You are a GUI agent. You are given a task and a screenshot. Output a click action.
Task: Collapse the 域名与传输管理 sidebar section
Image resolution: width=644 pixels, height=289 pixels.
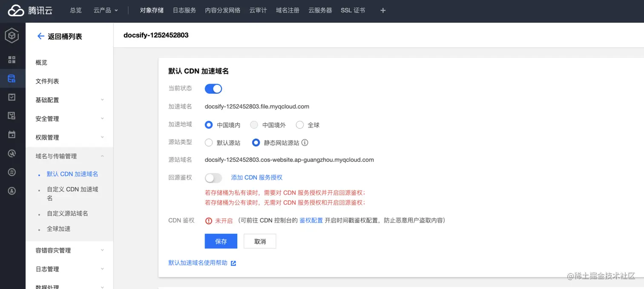tap(70, 156)
